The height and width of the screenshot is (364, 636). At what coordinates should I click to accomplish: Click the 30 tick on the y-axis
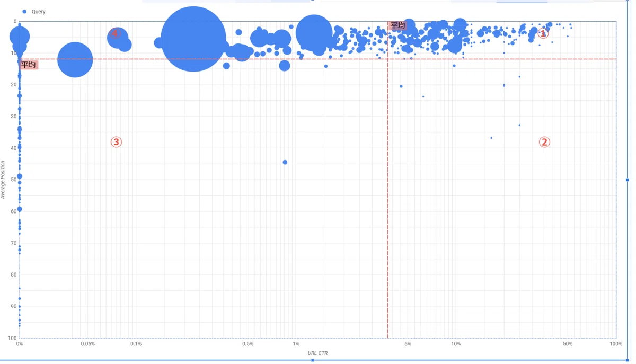pos(14,117)
